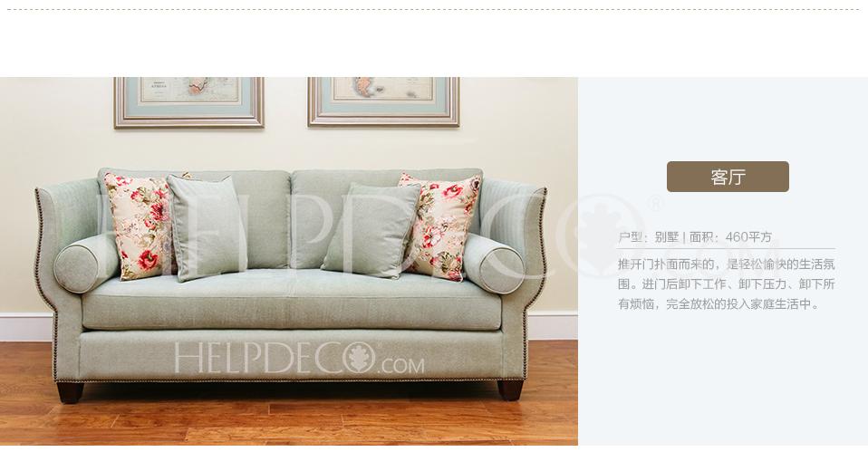The height and width of the screenshot is (471, 868).
Task: Click the 面积：460平方 text
Action: click(x=730, y=237)
